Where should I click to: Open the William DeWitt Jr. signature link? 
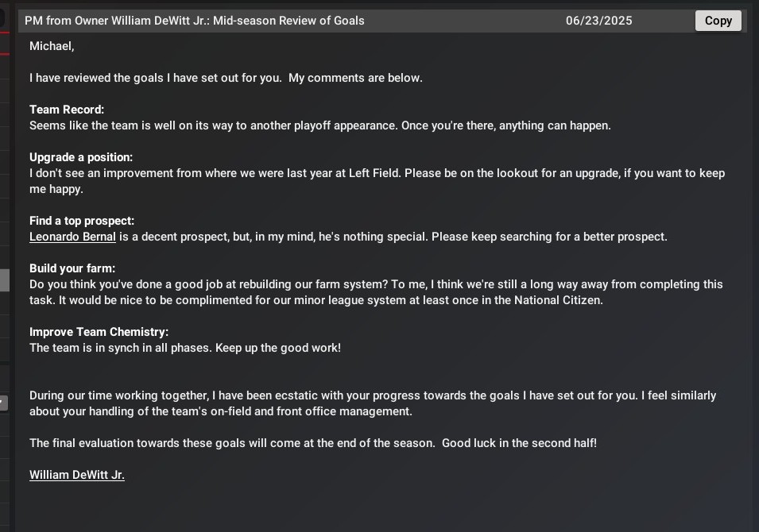click(77, 475)
